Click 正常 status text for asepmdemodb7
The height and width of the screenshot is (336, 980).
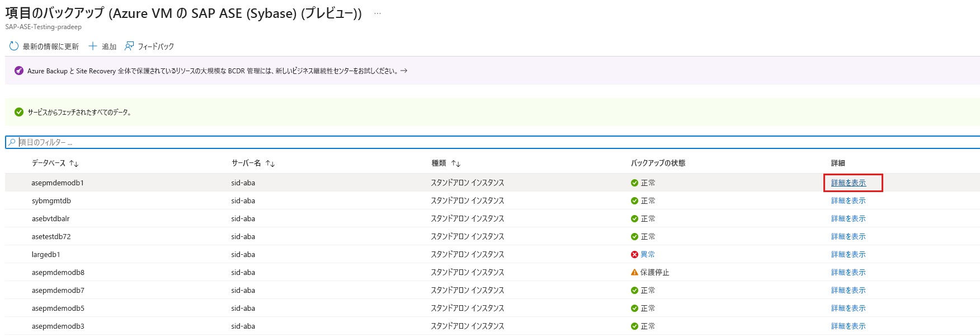pos(648,290)
